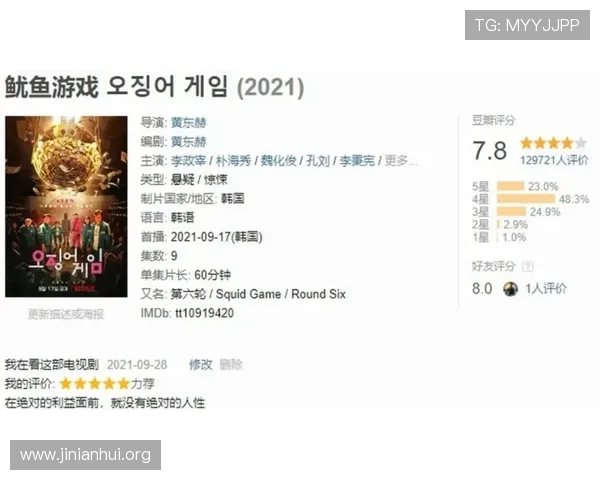Click the 5星 rating bar
600x480 pixels.
[510, 186]
